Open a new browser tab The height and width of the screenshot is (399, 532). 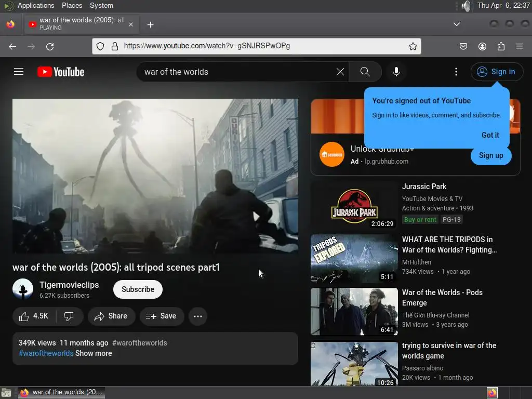(x=150, y=25)
